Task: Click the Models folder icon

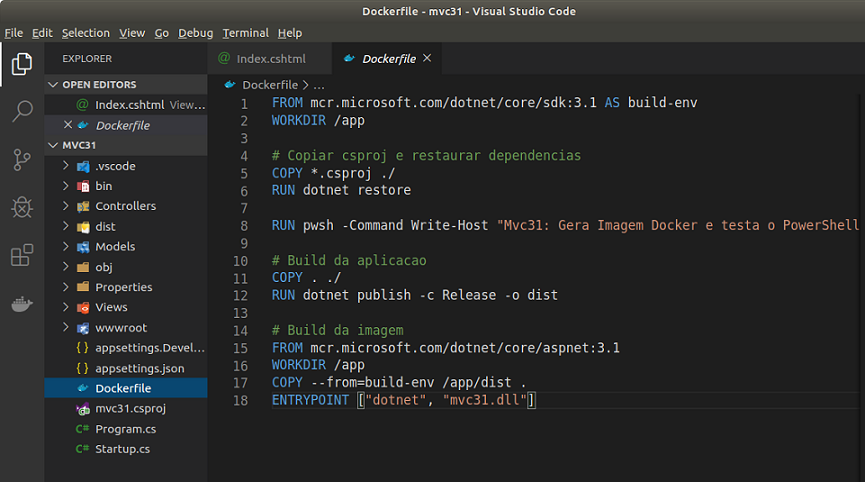Action: tap(83, 247)
